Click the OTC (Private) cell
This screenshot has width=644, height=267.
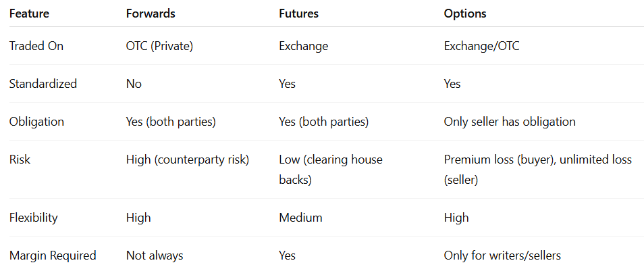coord(159,46)
